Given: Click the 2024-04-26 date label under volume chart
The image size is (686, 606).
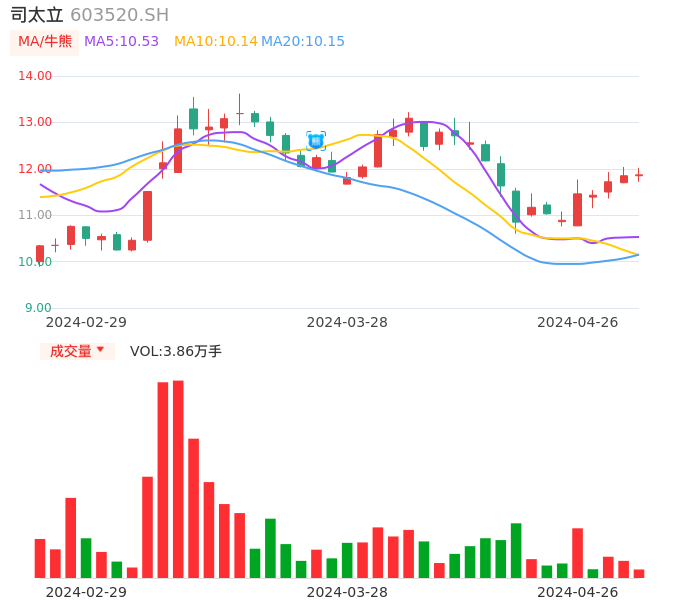Looking at the screenshot, I should (x=578, y=592).
